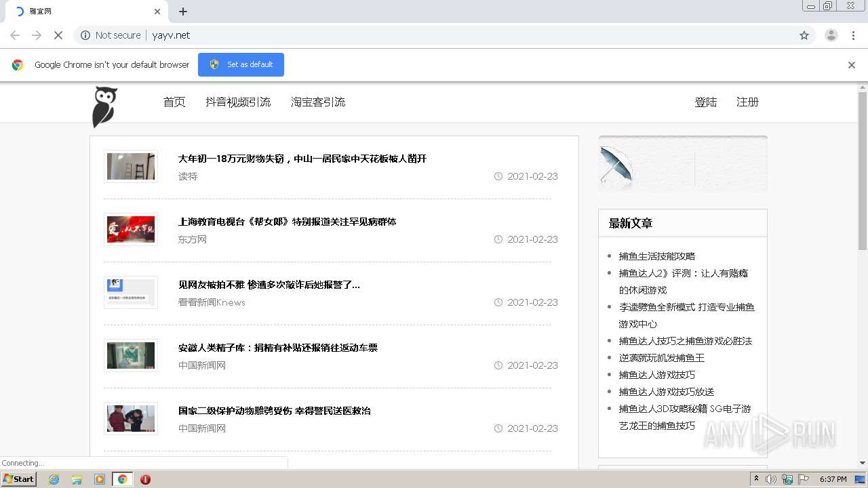
Task: Open volume control in system tray
Action: tap(771, 479)
